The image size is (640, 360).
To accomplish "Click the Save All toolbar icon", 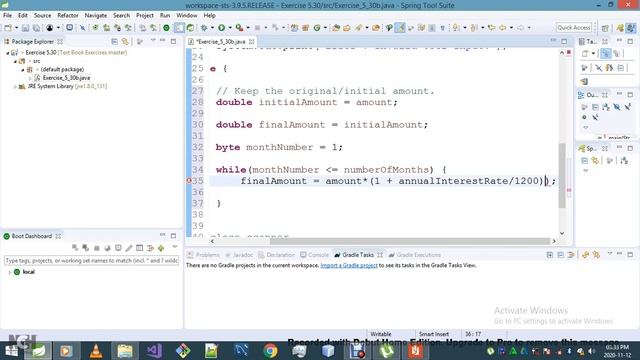I will (36, 28).
